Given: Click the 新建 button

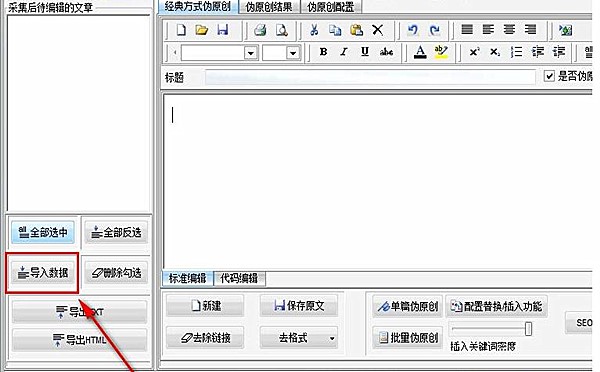Looking at the screenshot, I should 205,305.
